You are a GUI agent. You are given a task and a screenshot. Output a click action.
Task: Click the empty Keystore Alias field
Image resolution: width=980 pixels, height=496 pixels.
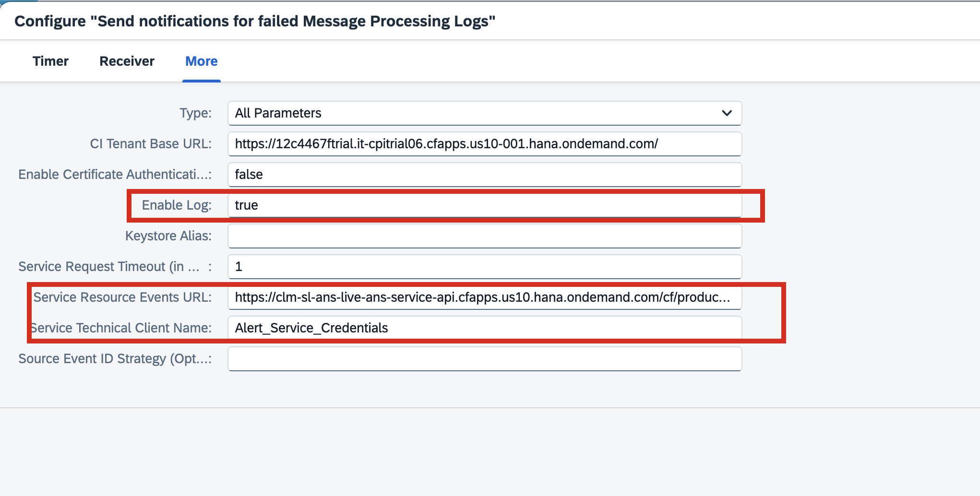[484, 236]
